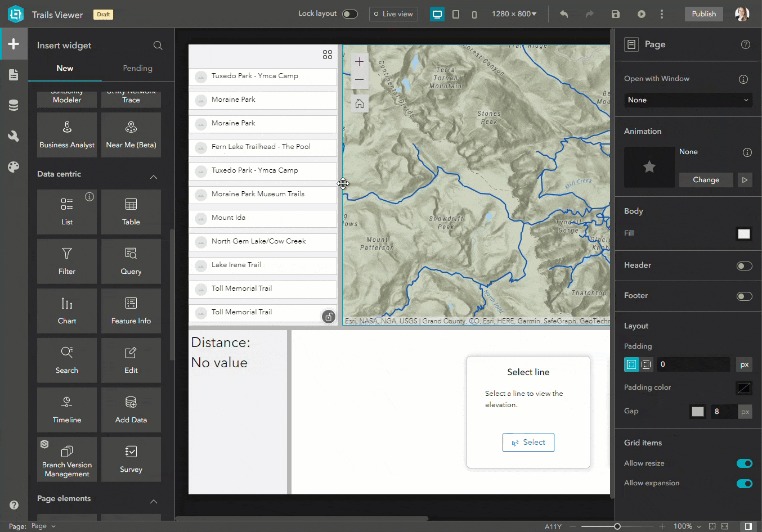
Task: Click the undo icon in the toolbar
Action: tap(563, 14)
